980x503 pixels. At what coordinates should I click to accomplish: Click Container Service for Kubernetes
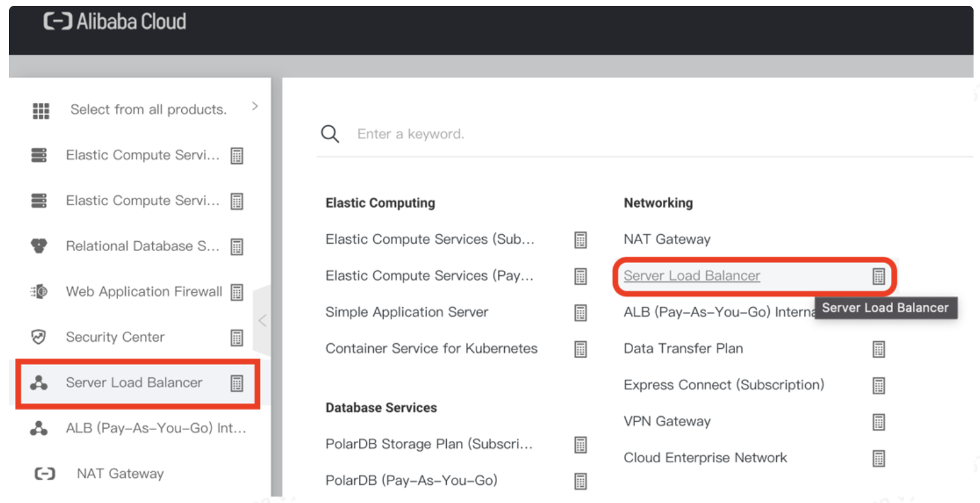(x=431, y=348)
